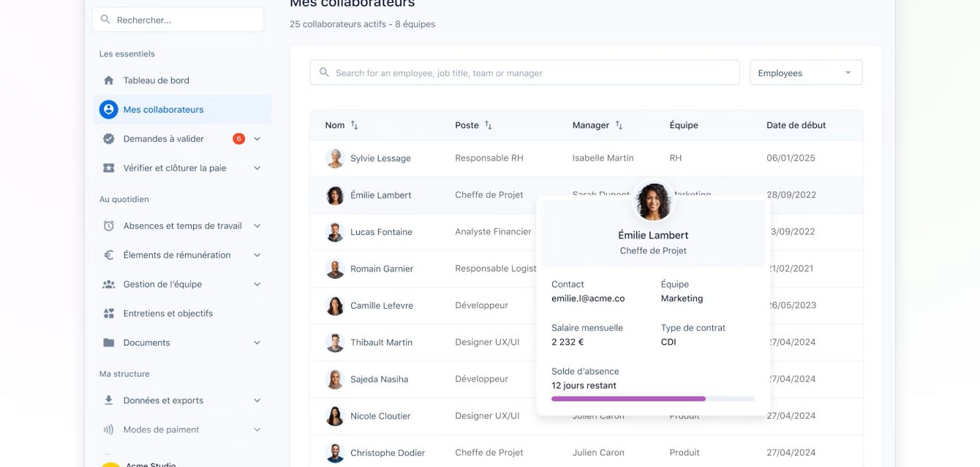Image resolution: width=980 pixels, height=467 pixels.
Task: Click the Demandes à valider badge icon
Action: [109, 139]
